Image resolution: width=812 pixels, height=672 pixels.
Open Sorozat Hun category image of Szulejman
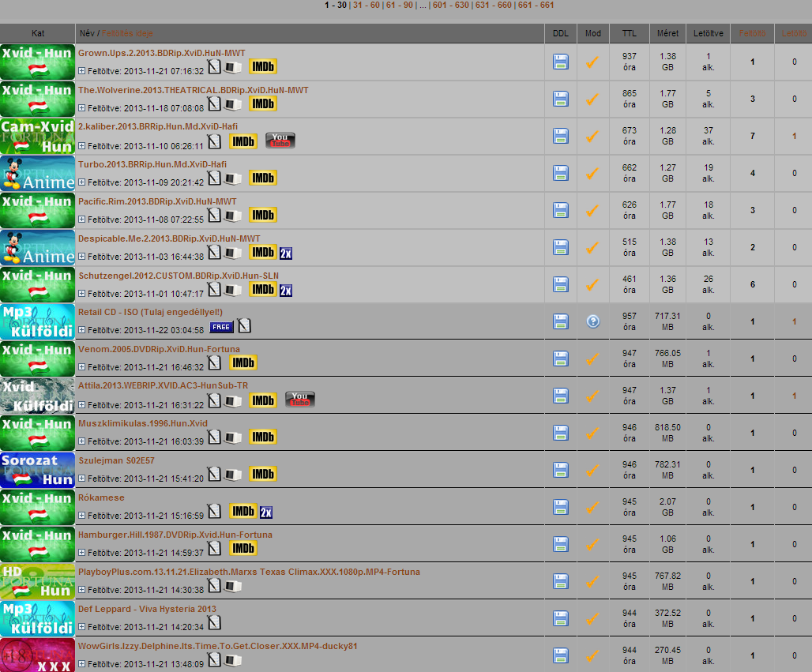tap(38, 470)
